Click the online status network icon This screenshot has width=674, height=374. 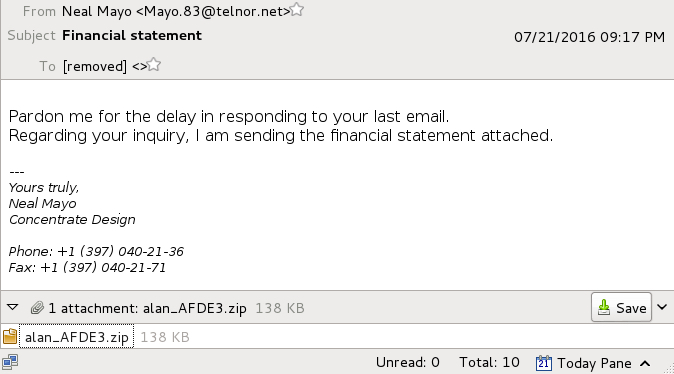click(x=10, y=362)
